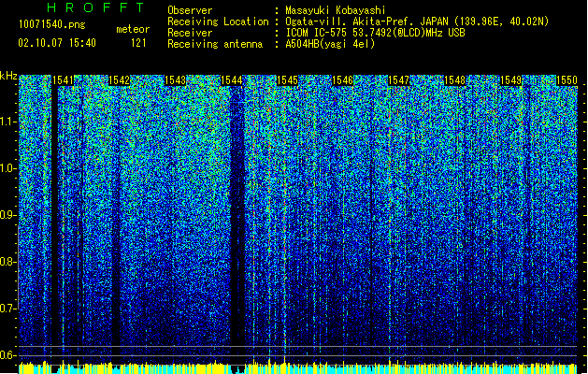Click the 1550 time marker
Screen dimensions: 588x374
click(x=566, y=80)
